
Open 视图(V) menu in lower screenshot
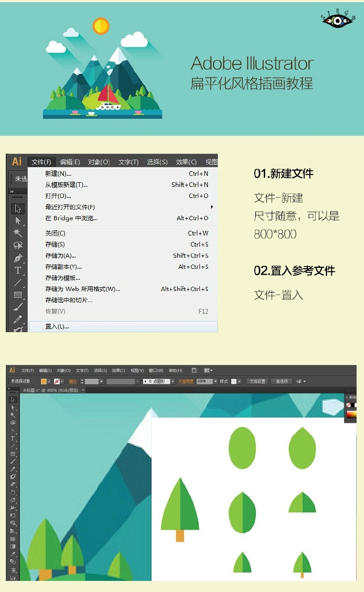(137, 370)
